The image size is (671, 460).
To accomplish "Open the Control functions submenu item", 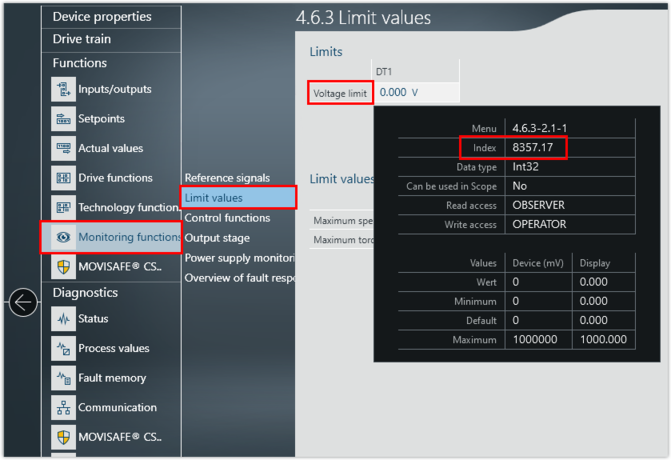I will pyautogui.click(x=227, y=218).
